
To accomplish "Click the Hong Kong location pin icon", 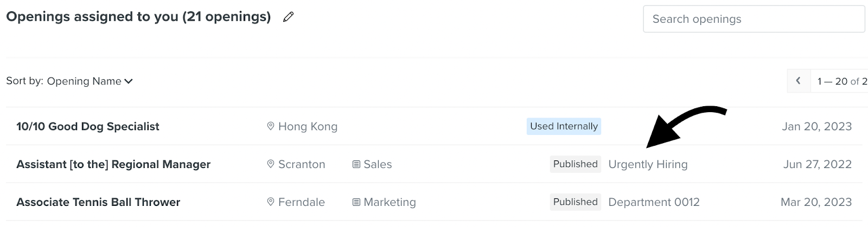I will [271, 126].
